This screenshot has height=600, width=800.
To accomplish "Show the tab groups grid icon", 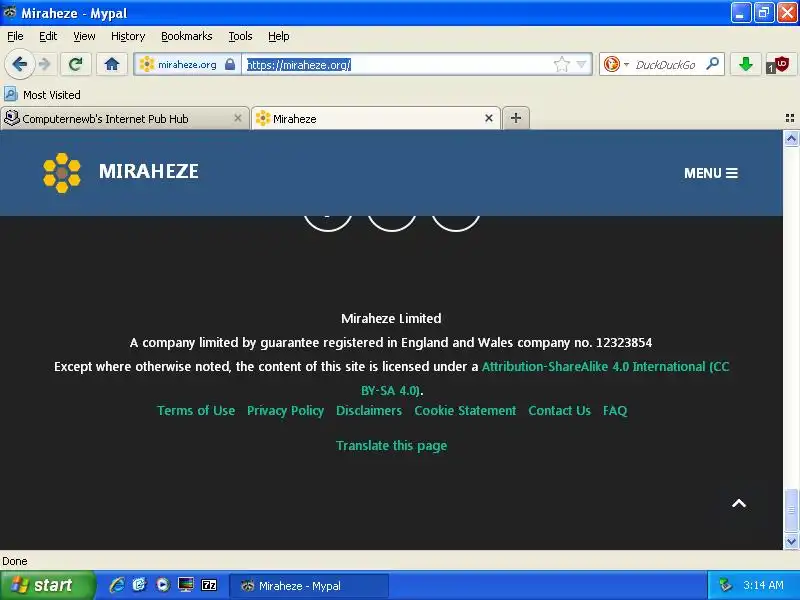I will click(x=790, y=118).
